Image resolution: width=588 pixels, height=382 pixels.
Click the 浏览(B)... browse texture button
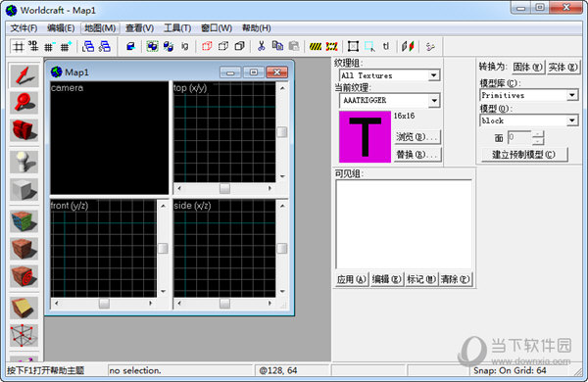(417, 137)
